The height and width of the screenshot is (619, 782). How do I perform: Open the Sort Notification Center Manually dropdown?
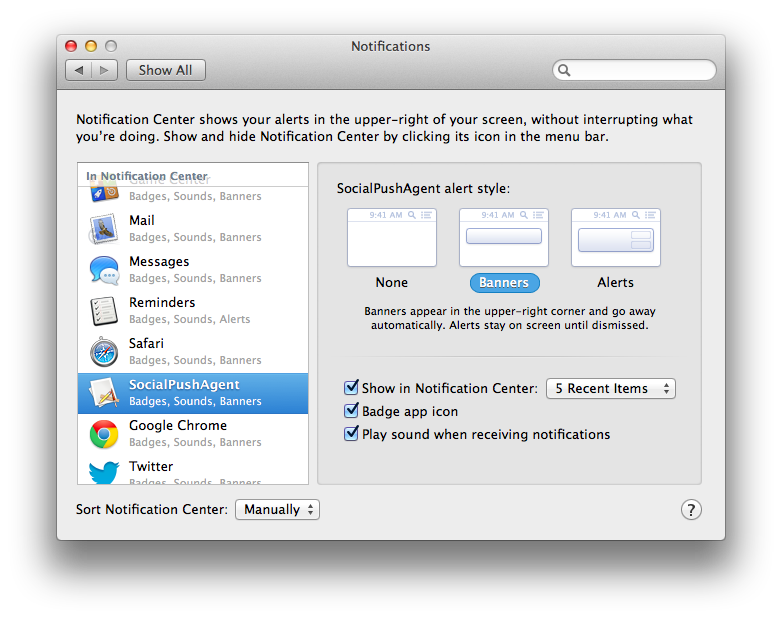(277, 510)
